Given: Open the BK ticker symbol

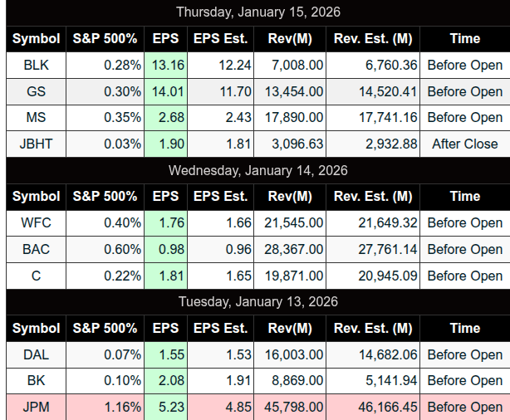Looking at the screenshot, I should click(36, 381).
